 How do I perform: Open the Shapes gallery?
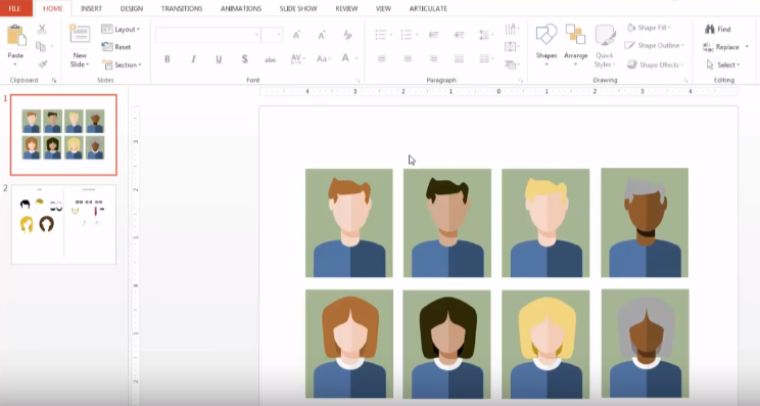click(x=546, y=38)
